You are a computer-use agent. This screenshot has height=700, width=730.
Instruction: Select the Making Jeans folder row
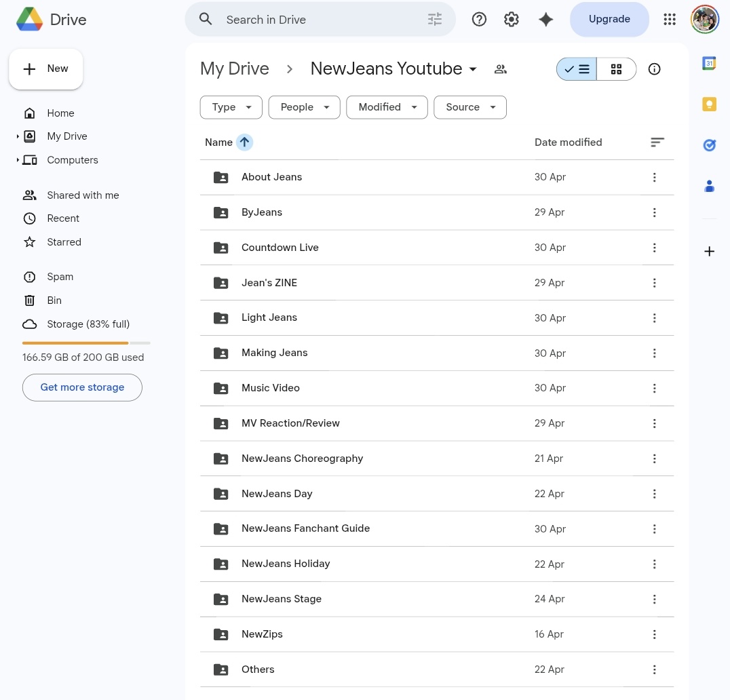tap(437, 353)
